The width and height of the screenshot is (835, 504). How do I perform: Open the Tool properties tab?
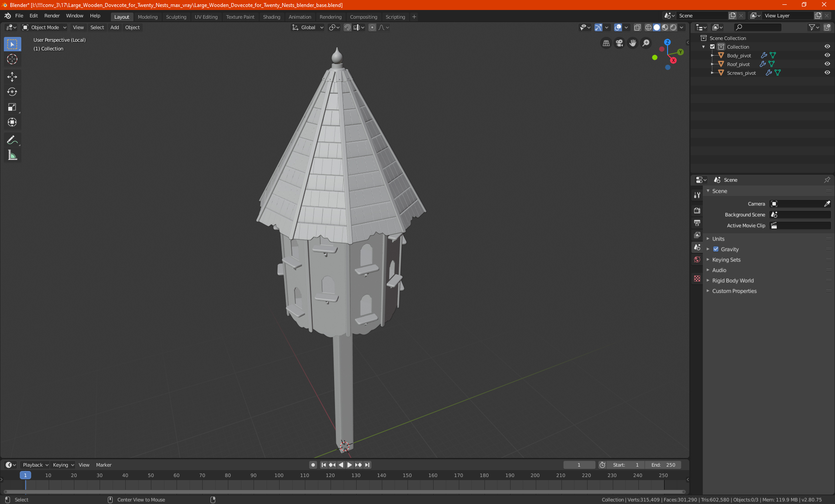click(697, 195)
